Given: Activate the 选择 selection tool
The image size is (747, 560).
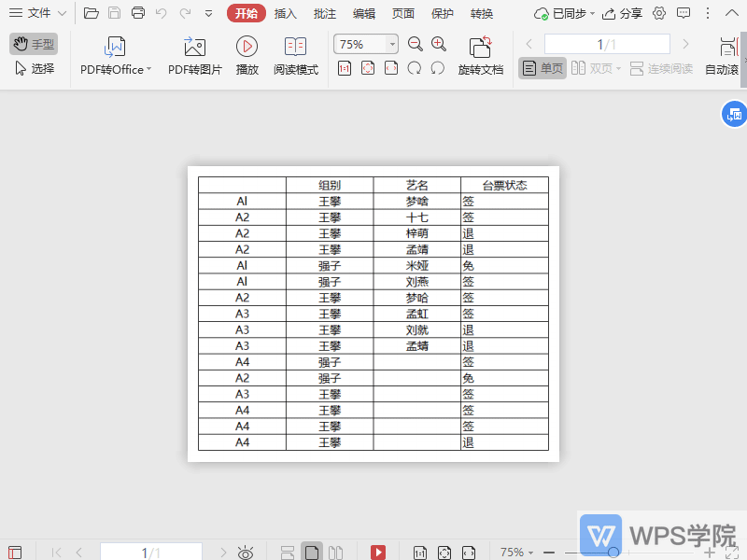Looking at the screenshot, I should tap(35, 68).
